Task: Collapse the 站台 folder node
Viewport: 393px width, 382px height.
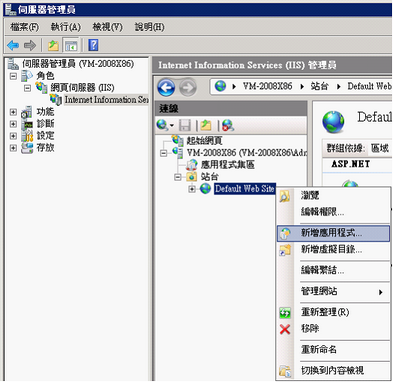Action: pos(178,177)
